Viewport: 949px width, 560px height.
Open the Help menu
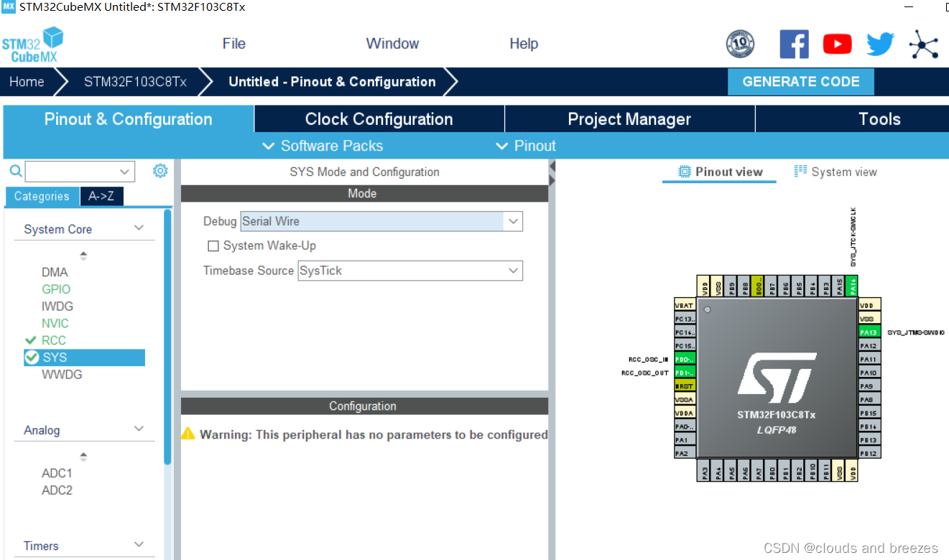pos(524,44)
